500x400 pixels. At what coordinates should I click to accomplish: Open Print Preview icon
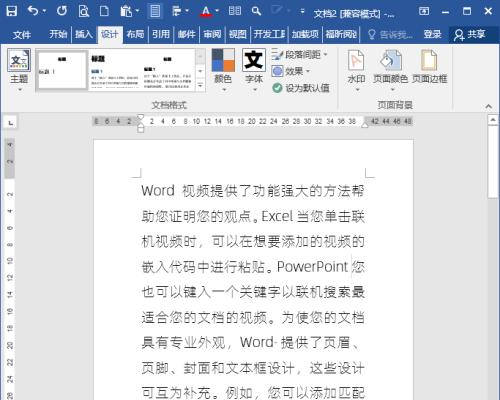coord(83,11)
